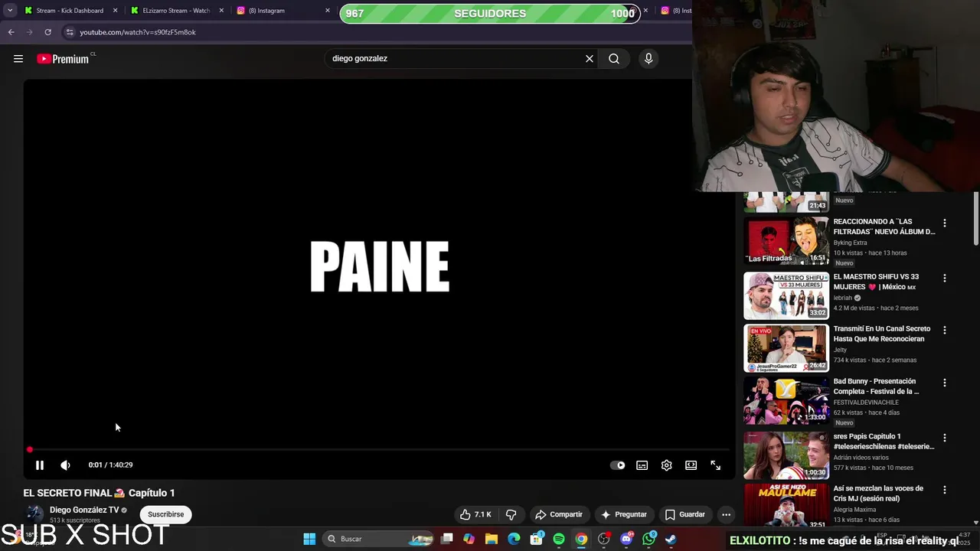Start voice search with microphone
Image resolution: width=980 pixels, height=551 pixels.
click(x=648, y=58)
